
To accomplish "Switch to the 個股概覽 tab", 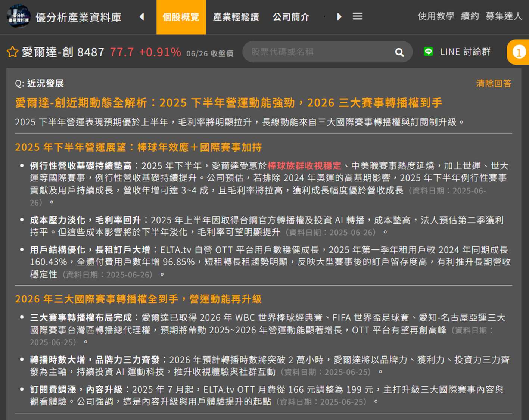I will tap(181, 17).
